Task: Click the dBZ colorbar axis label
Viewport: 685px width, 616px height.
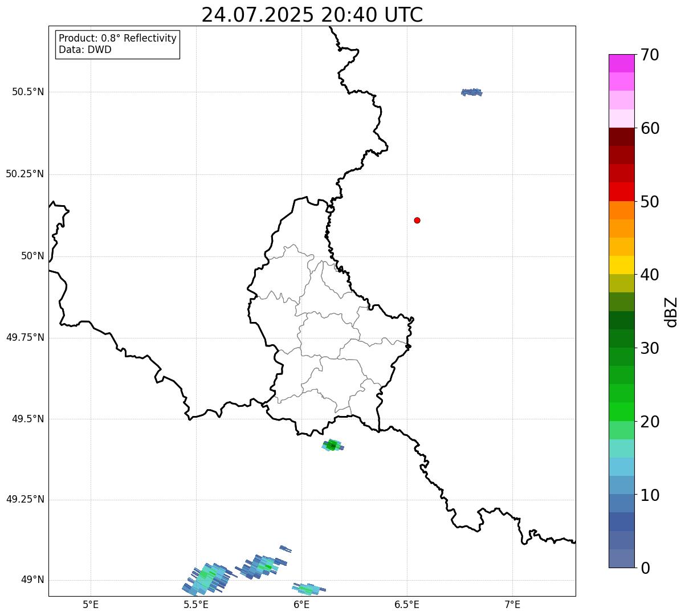Action: [672, 312]
